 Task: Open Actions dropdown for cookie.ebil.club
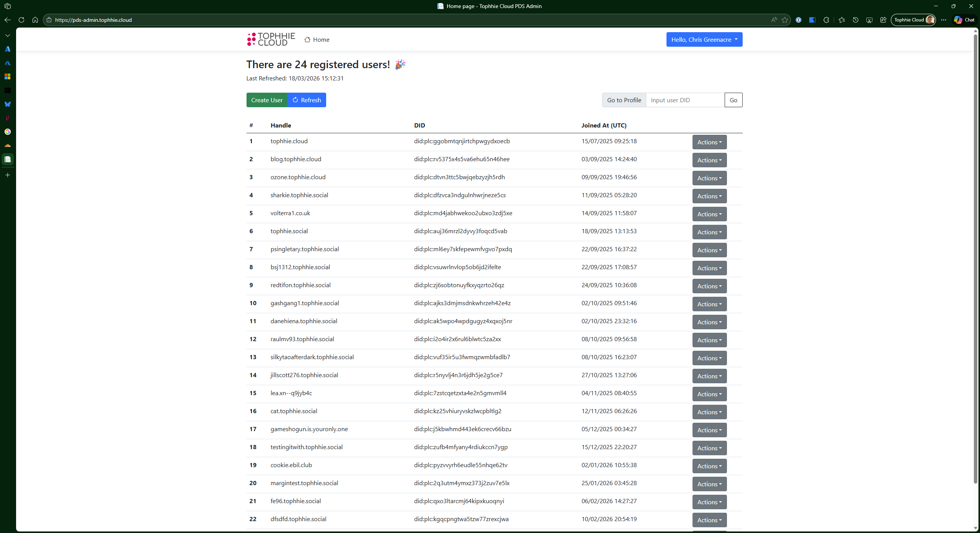click(709, 466)
